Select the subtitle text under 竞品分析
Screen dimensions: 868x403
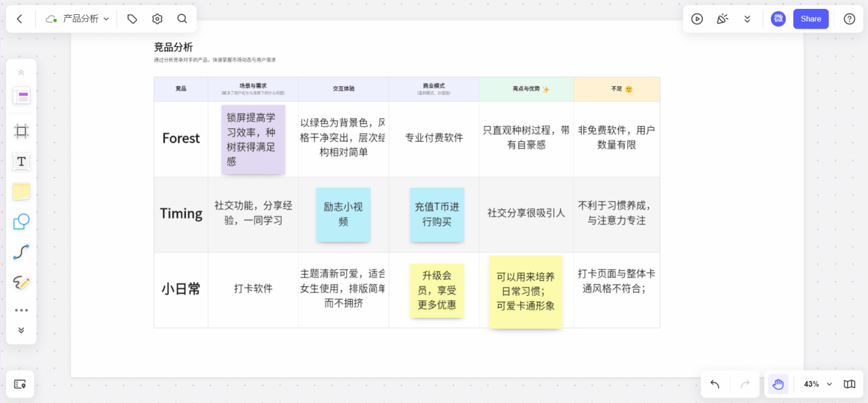pos(215,60)
